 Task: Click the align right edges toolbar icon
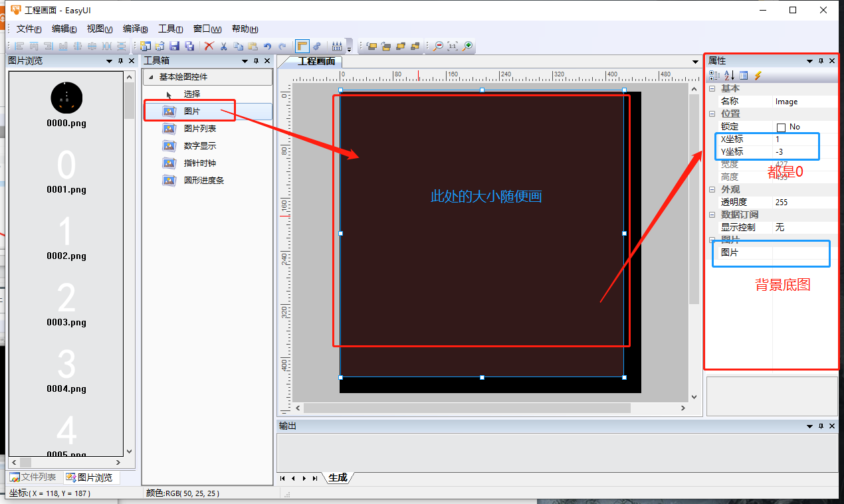click(48, 46)
